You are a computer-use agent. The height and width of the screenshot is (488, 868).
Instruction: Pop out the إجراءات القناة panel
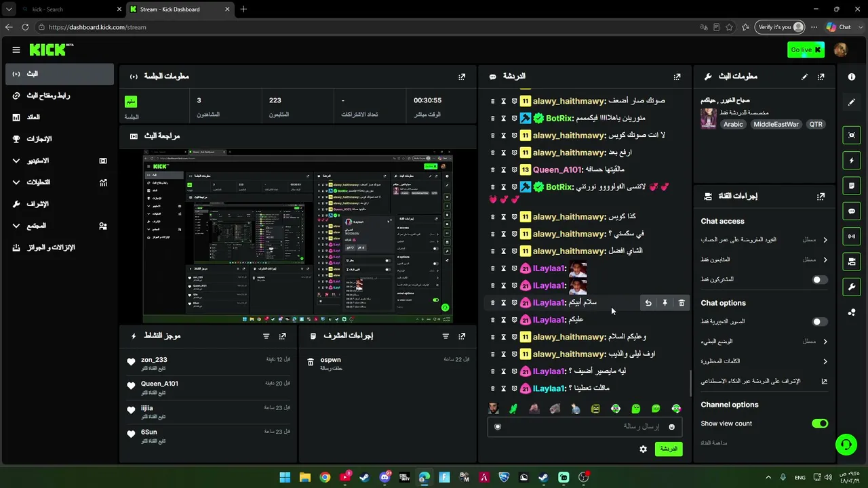[821, 197]
